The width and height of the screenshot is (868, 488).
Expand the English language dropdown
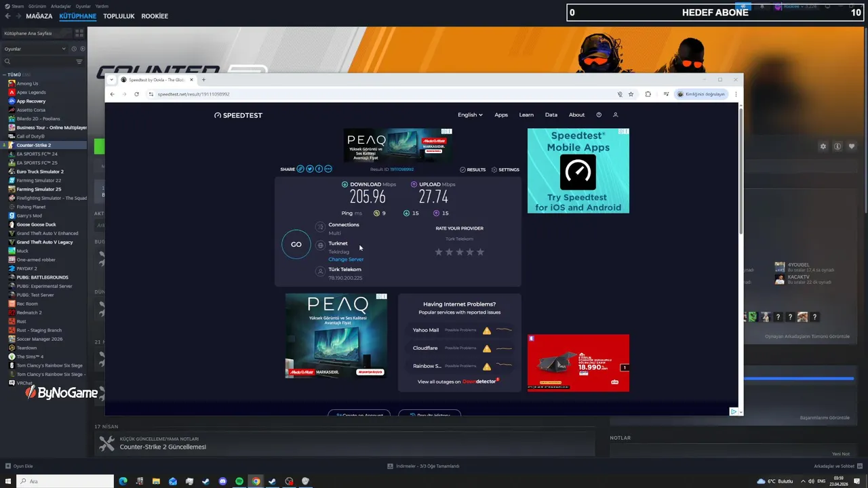(x=470, y=115)
